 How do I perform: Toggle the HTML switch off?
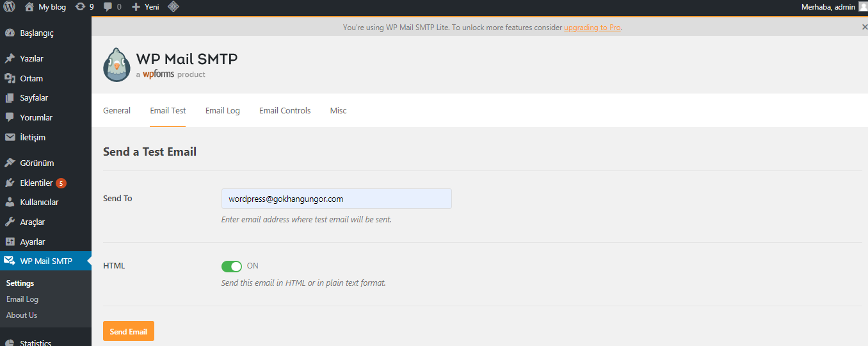click(x=232, y=266)
